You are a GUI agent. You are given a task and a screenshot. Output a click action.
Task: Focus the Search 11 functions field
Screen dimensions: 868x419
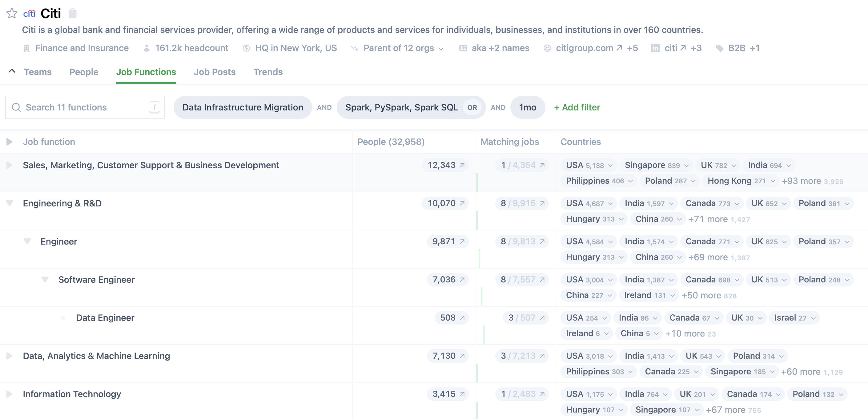(x=84, y=107)
